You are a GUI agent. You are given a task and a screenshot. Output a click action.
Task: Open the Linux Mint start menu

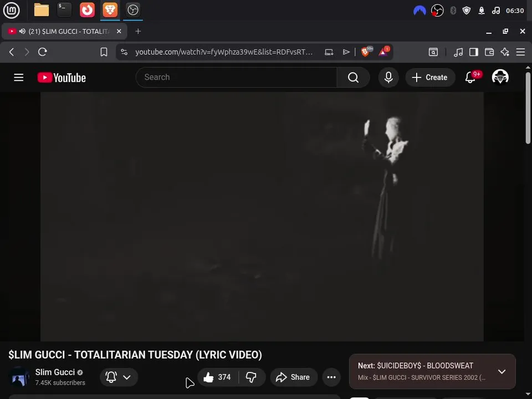click(x=11, y=10)
